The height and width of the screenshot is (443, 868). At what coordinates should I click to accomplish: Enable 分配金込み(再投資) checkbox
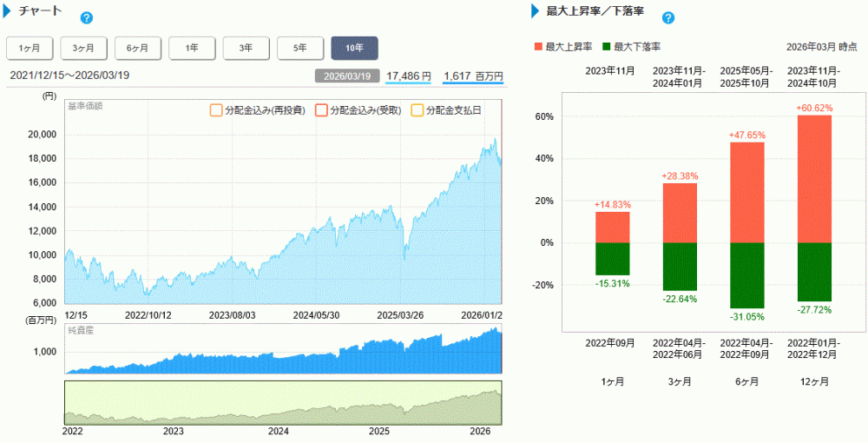(x=215, y=110)
